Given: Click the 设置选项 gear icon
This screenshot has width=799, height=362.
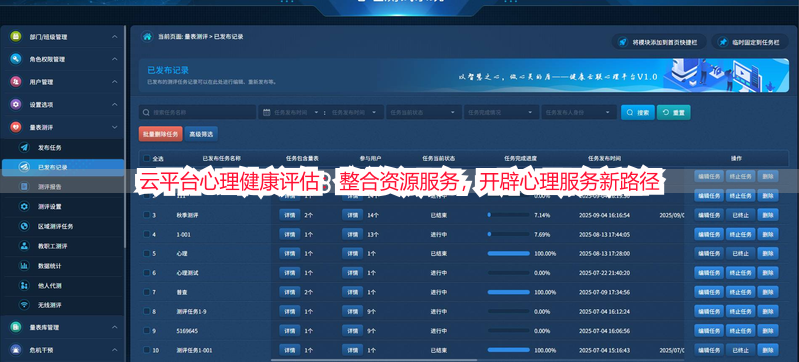Looking at the screenshot, I should coord(16,104).
